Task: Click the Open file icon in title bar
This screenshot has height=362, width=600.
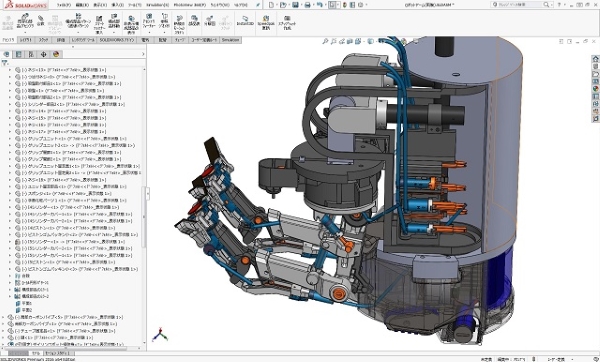Action: click(283, 5)
